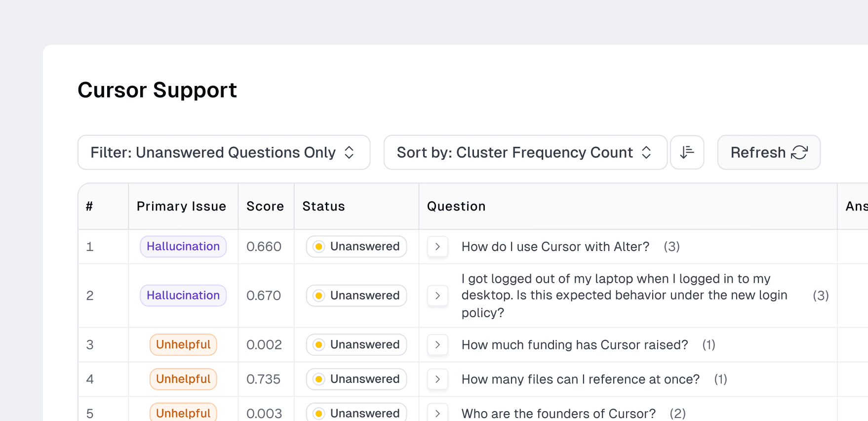Click the Score column header
The height and width of the screenshot is (421, 868).
[265, 207]
